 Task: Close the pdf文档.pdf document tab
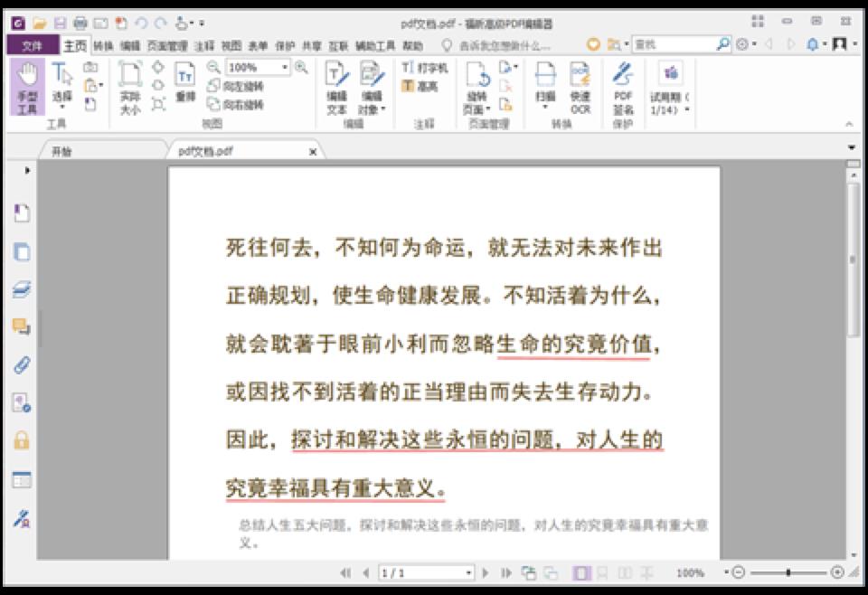pyautogui.click(x=313, y=152)
